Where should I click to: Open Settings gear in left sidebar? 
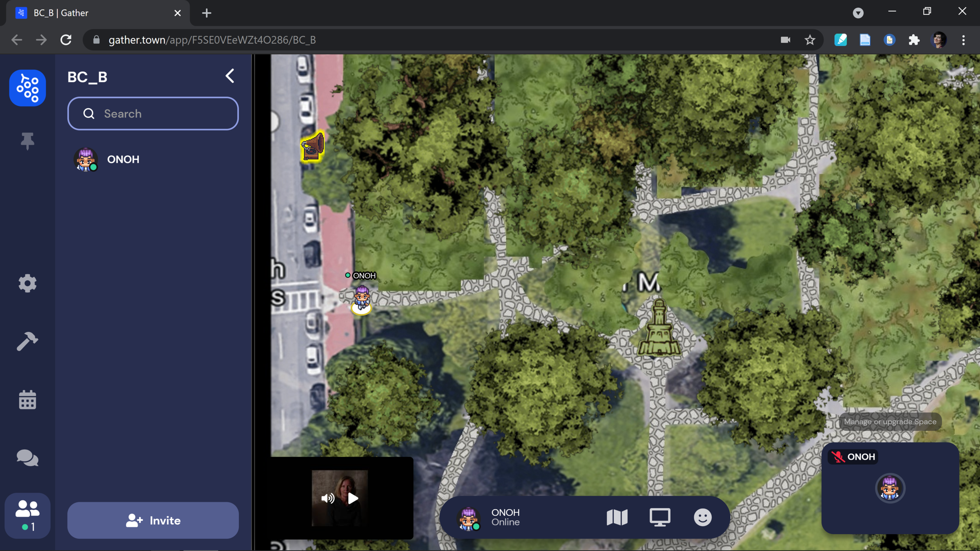coord(27,283)
